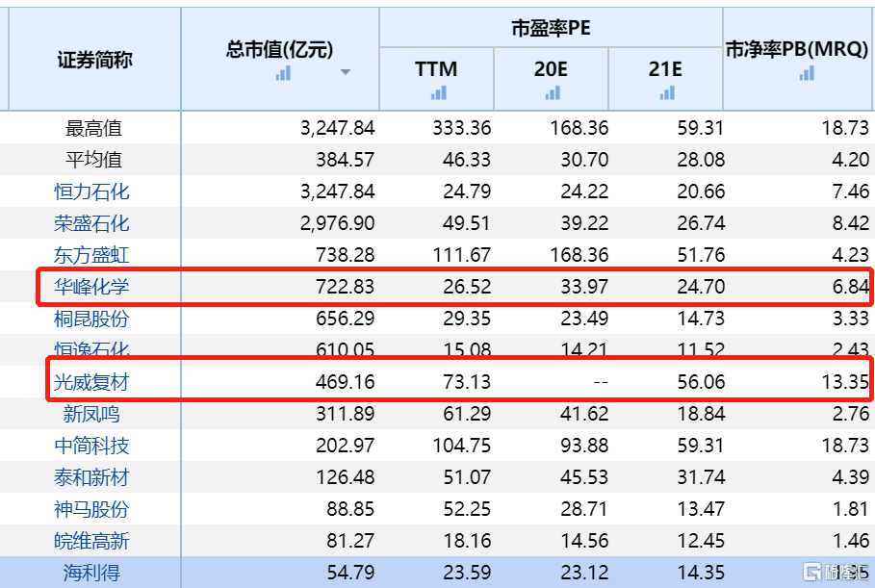Image resolution: width=875 pixels, height=588 pixels.
Task: Open the highlighted 光威复材 link
Action: click(91, 382)
